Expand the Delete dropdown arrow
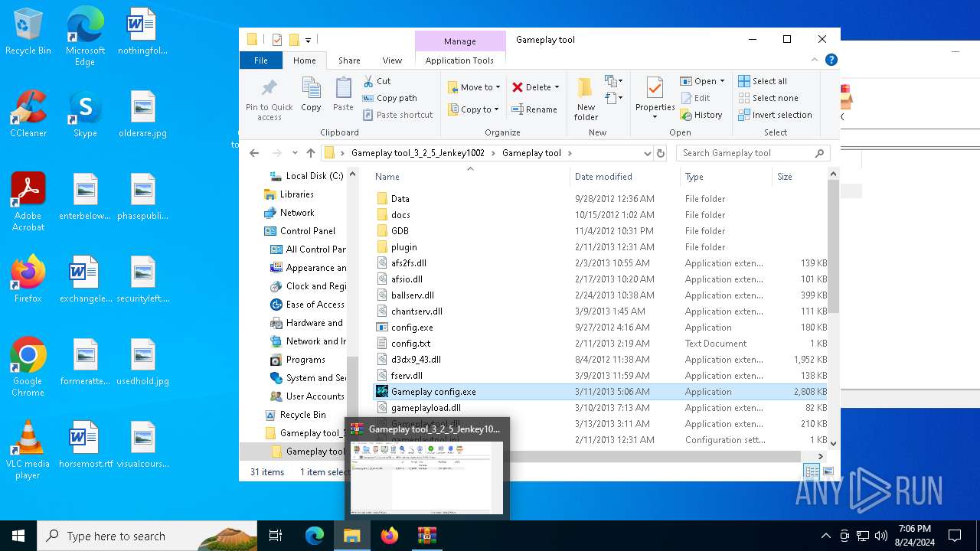This screenshot has width=980, height=551. (557, 87)
